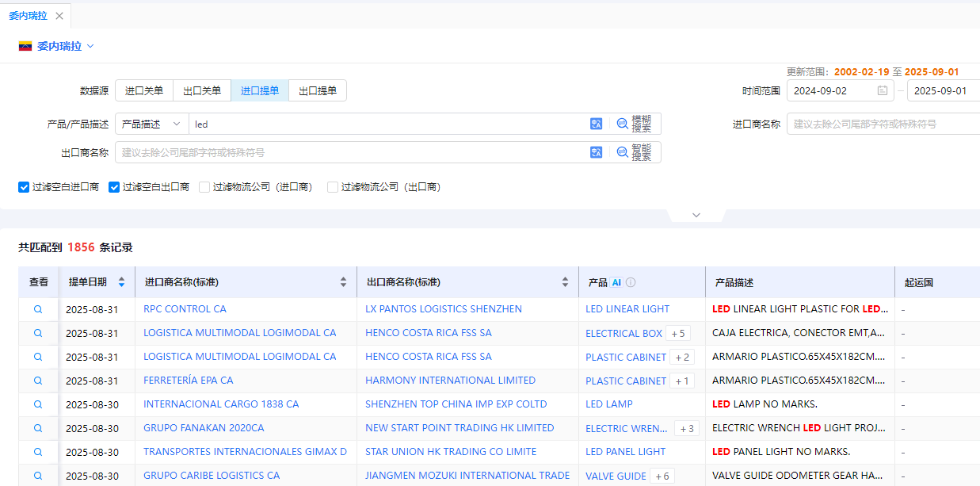Enable 过滤物流公司（进口商）

point(204,187)
